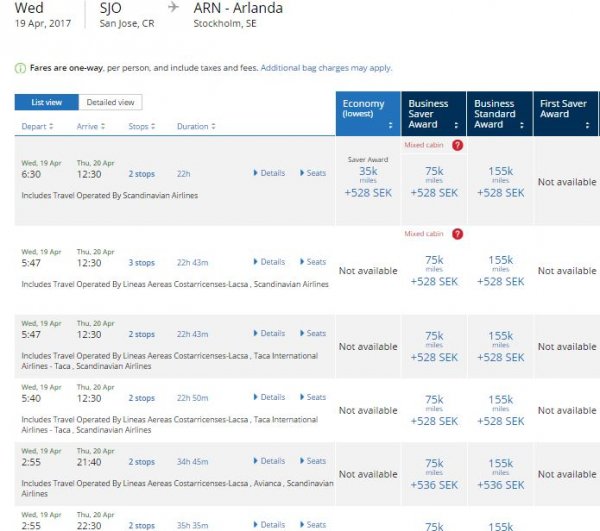Viewport: 600px width, 531px height.
Task: Click sort arrows on Business Standard Award header
Action: [524, 126]
